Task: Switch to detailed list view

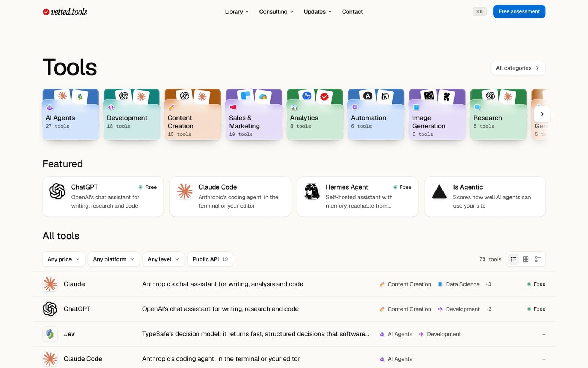Action: [538, 259]
